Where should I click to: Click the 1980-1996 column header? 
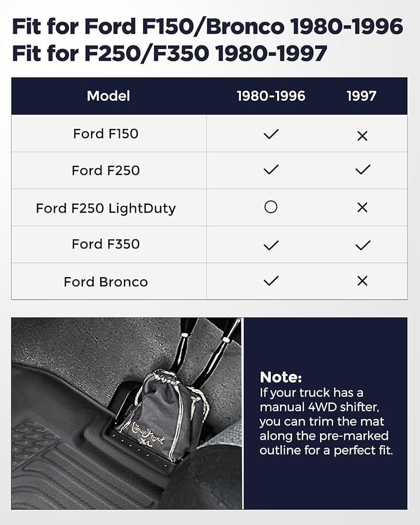271,96
